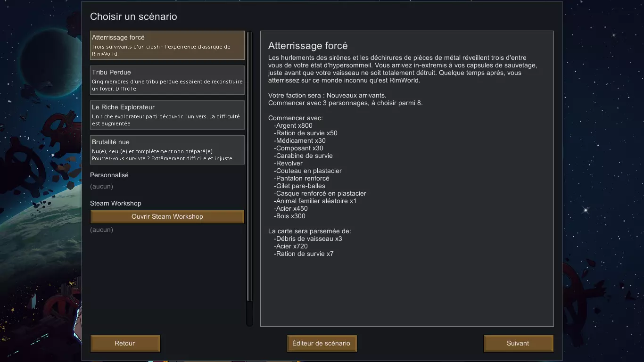Click the Argent x800 starting item line
The height and width of the screenshot is (362, 644).
(x=294, y=125)
